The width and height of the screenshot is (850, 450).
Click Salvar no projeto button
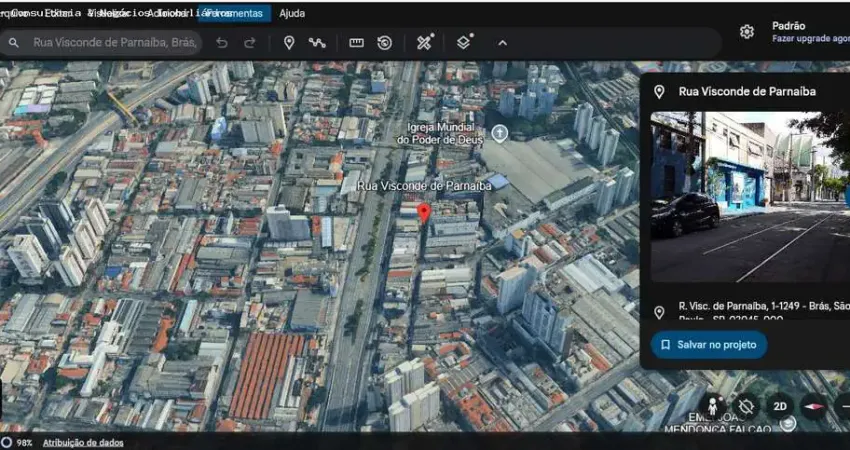[x=709, y=344]
